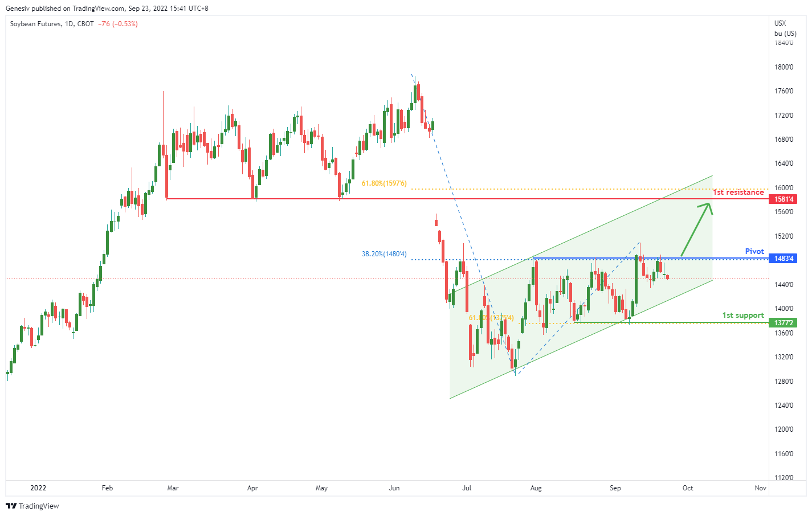
Task: Click the 1600'0 price axis tick
Action: point(784,188)
